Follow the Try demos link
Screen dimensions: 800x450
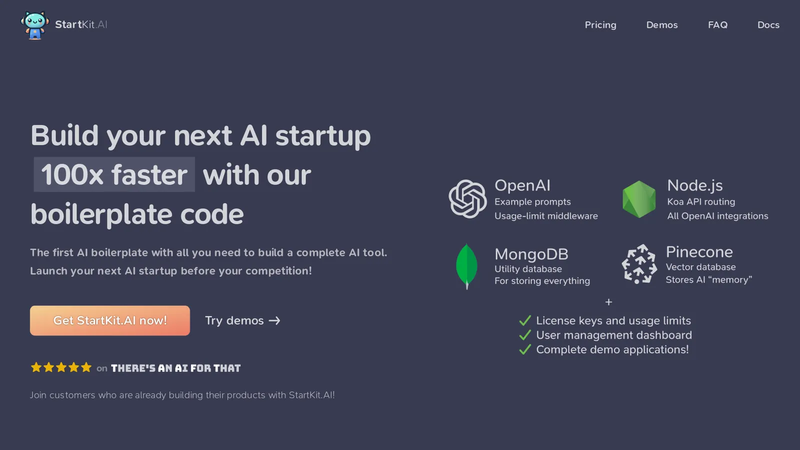[x=242, y=320]
